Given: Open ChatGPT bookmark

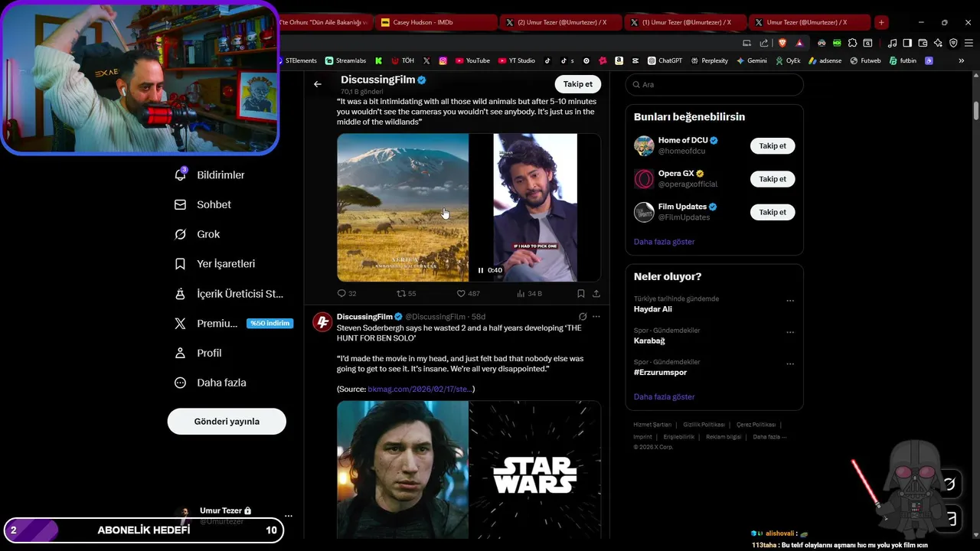Looking at the screenshot, I should click(665, 60).
